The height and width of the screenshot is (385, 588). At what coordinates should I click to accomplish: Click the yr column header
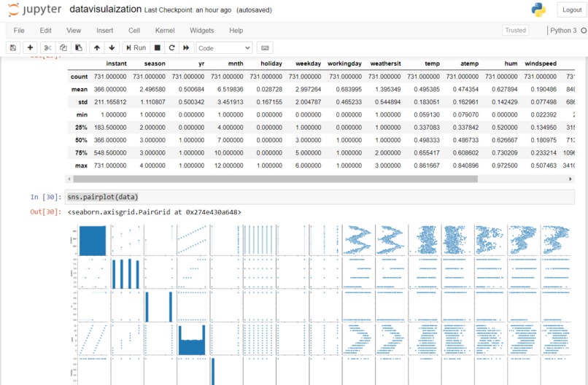201,63
